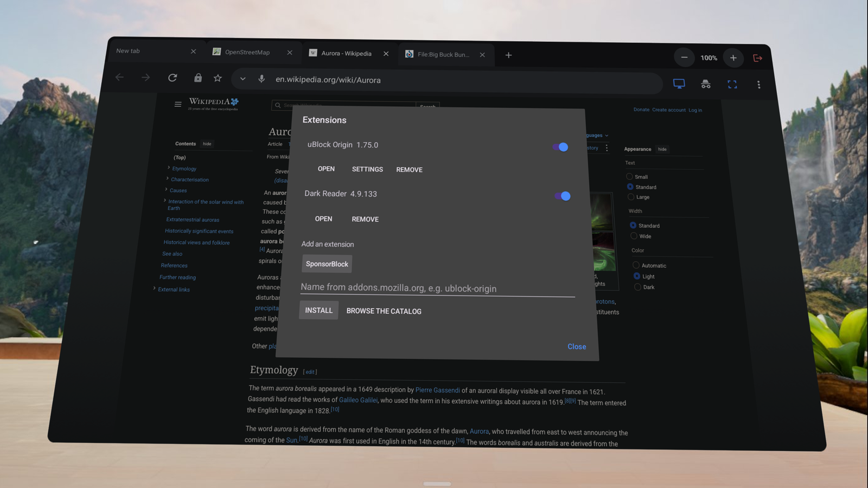
Task: Expand the Etymology contents section
Action: click(169, 168)
